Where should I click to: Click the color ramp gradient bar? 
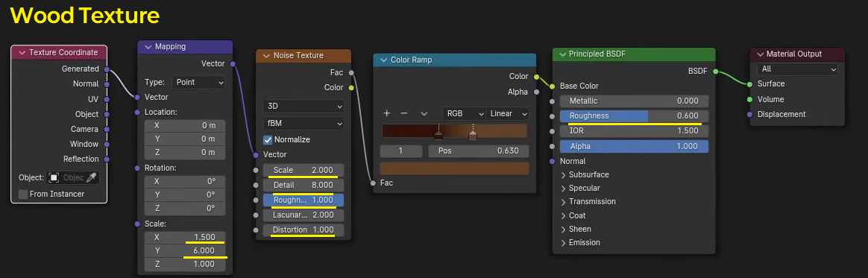[454, 130]
